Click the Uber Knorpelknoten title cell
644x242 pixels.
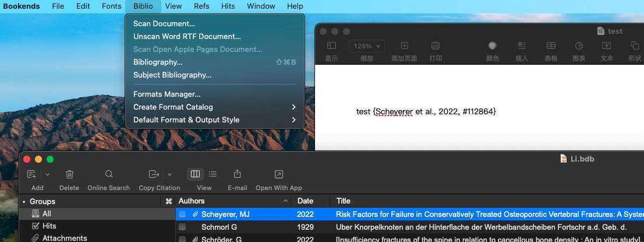[482, 227]
